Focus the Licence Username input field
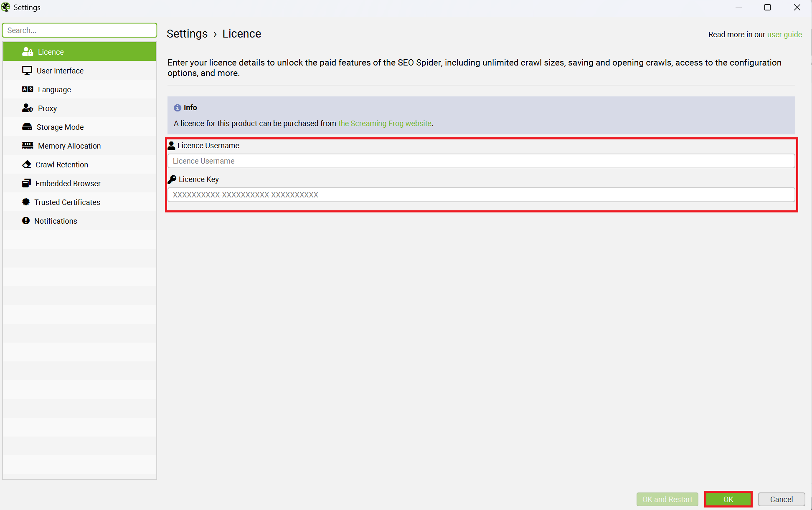 pos(481,161)
